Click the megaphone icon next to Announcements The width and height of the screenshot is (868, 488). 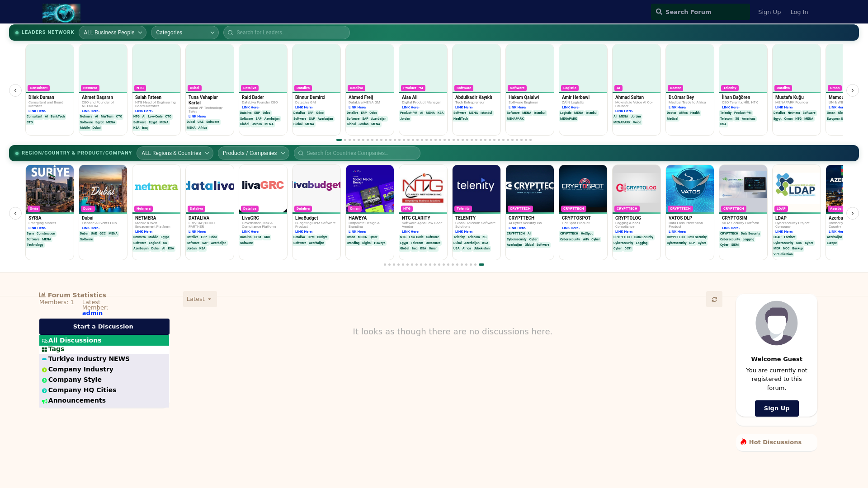(44, 401)
